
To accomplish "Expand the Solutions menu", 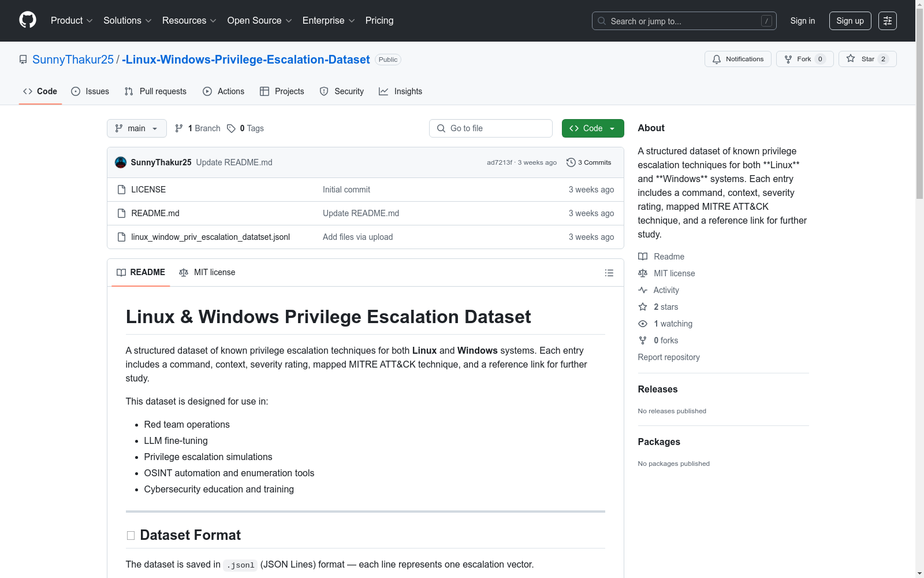I will [128, 21].
